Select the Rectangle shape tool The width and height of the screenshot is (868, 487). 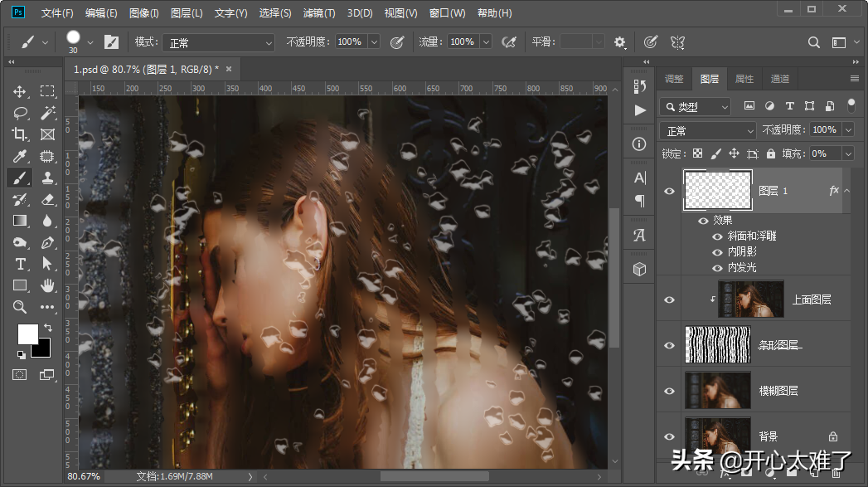tap(20, 285)
